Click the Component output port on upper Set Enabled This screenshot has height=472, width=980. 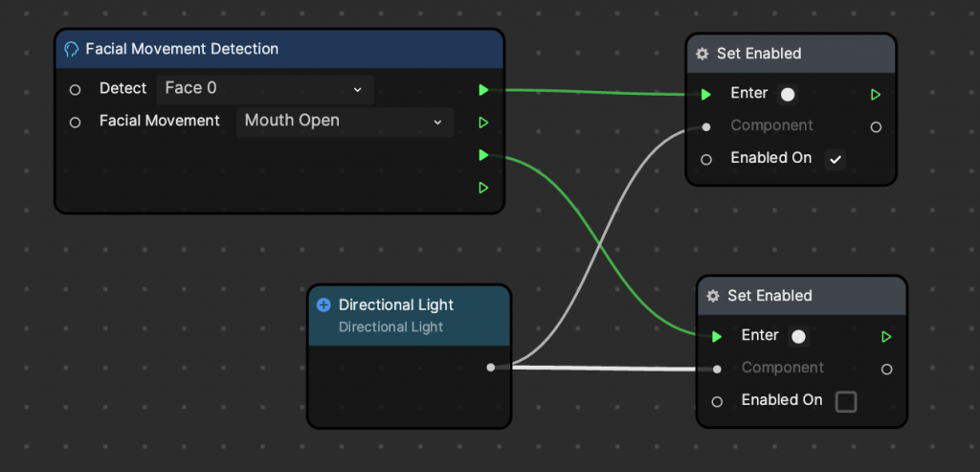click(x=876, y=127)
